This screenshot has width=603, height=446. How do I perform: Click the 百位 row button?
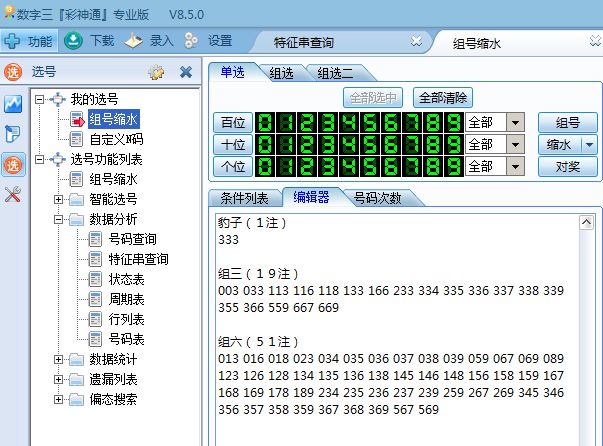[x=233, y=123]
